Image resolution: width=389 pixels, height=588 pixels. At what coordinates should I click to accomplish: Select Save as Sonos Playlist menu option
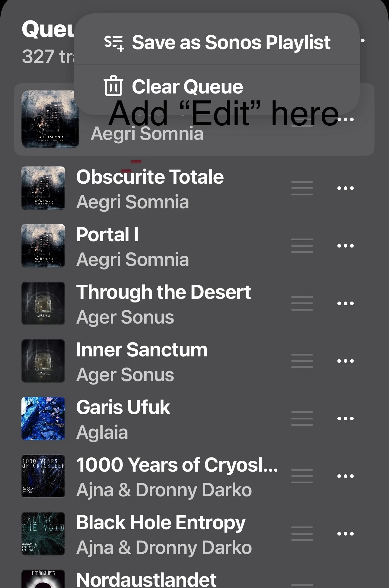[217, 42]
